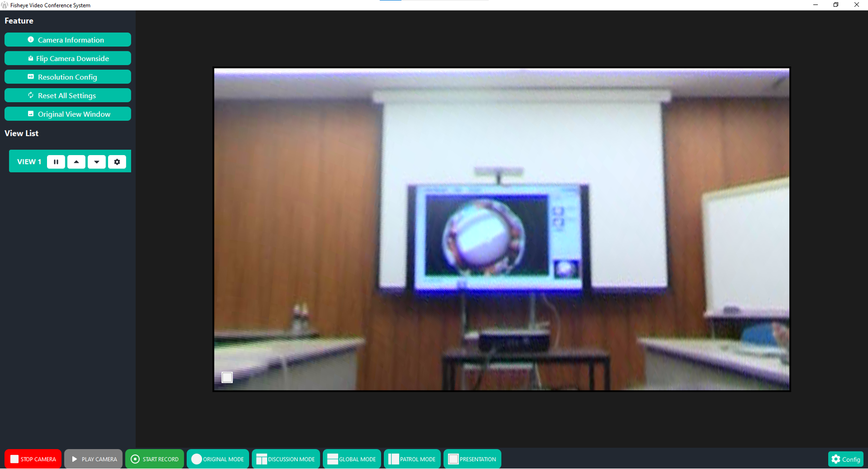Open Config in bottom right
The height and width of the screenshot is (469, 868).
point(846,459)
